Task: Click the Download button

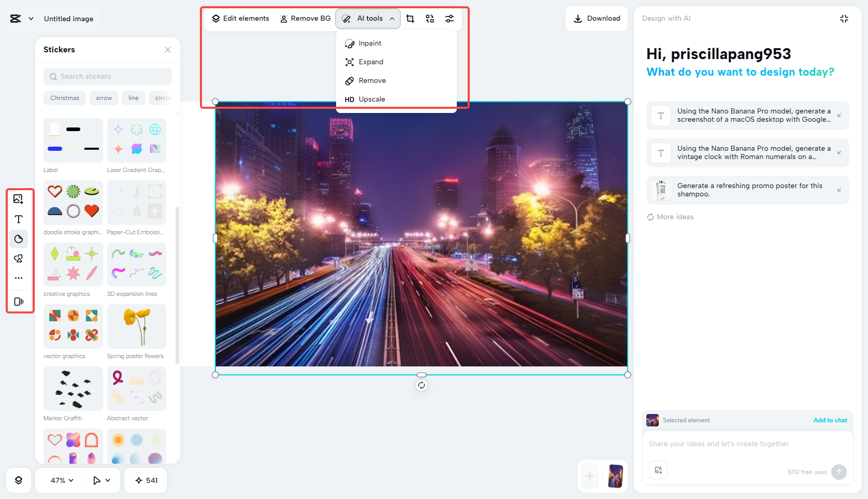Action: (x=597, y=19)
